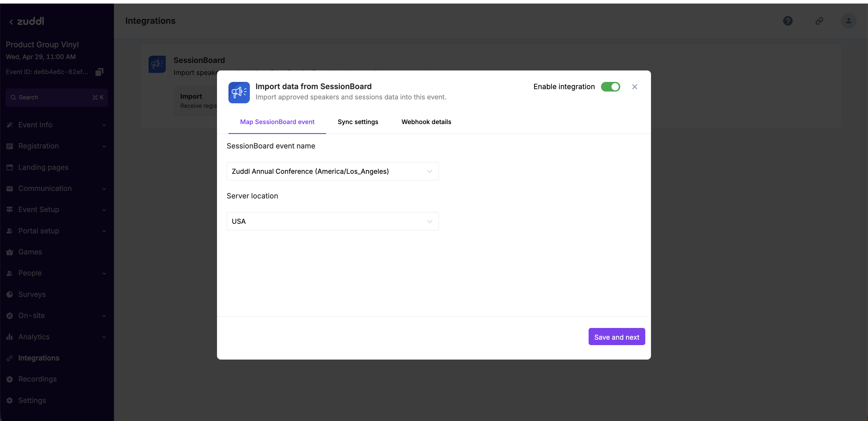Image resolution: width=868 pixels, height=421 pixels.
Task: Click the back arrow beside zuddl logo
Action: (x=11, y=22)
